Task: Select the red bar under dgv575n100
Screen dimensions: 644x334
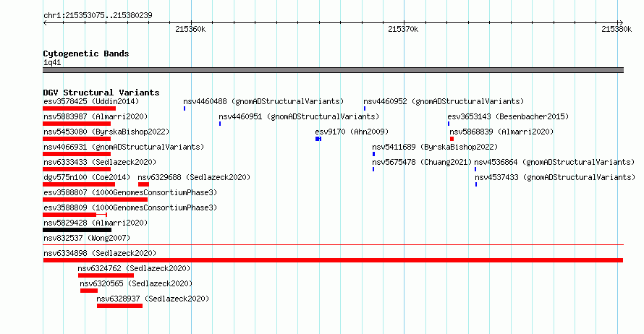Action: click(x=79, y=184)
